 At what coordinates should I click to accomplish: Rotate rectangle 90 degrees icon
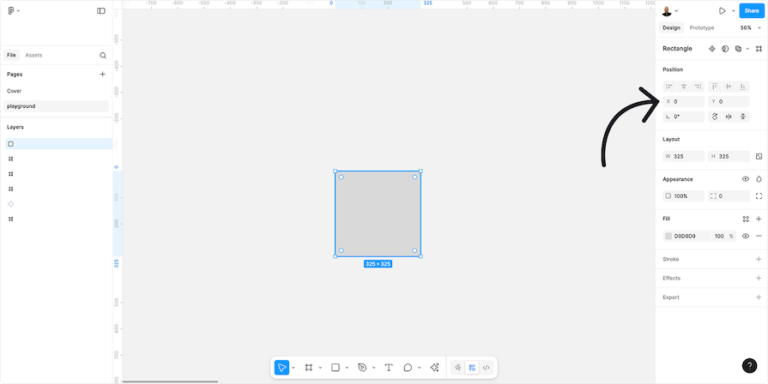pos(715,117)
